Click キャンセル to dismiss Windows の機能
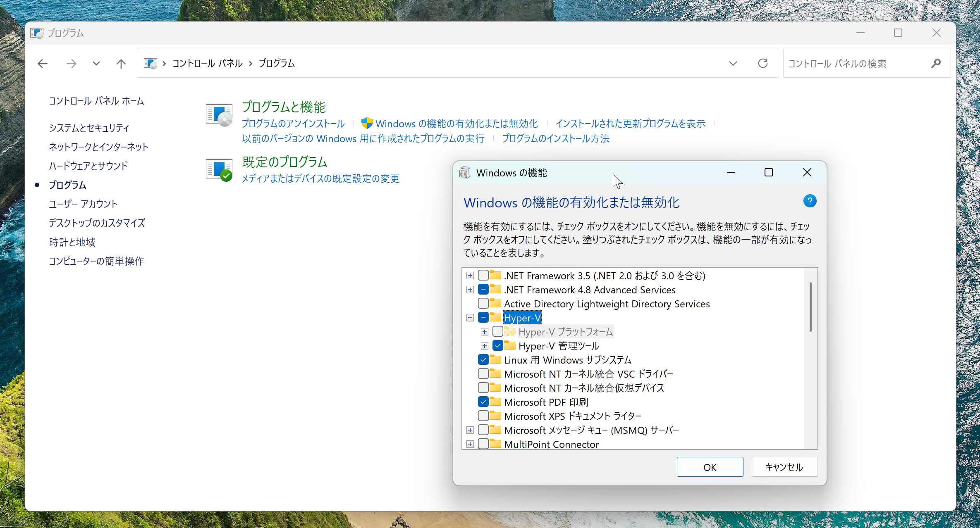The image size is (980, 528). [784, 467]
